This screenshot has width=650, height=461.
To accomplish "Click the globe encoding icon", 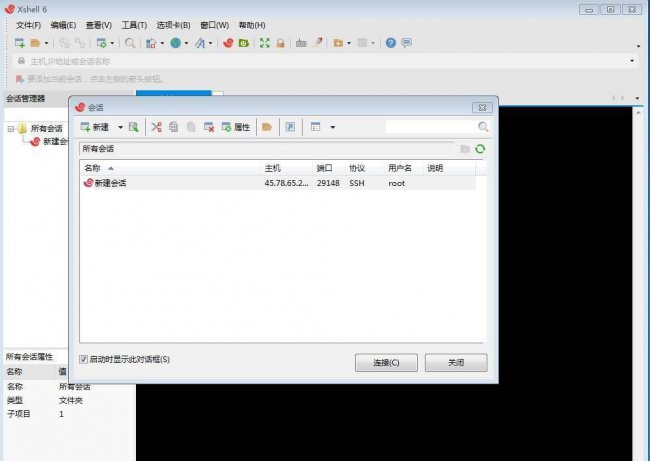I will [x=176, y=43].
